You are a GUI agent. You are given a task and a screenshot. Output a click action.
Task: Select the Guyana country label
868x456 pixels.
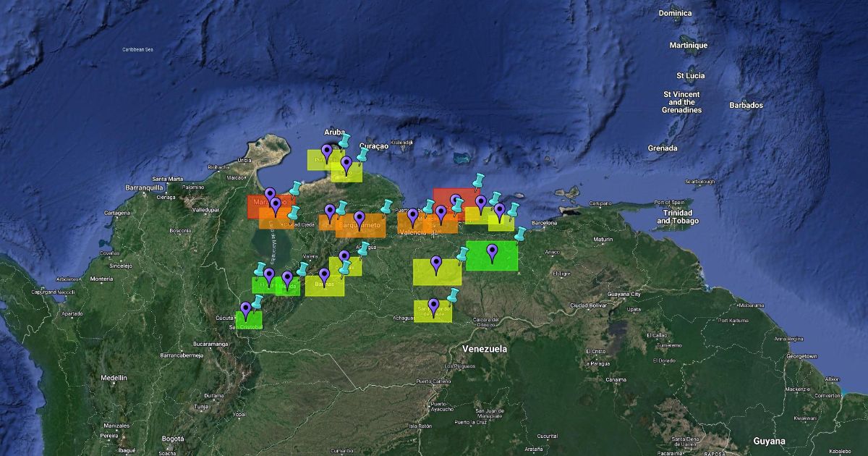769,441
